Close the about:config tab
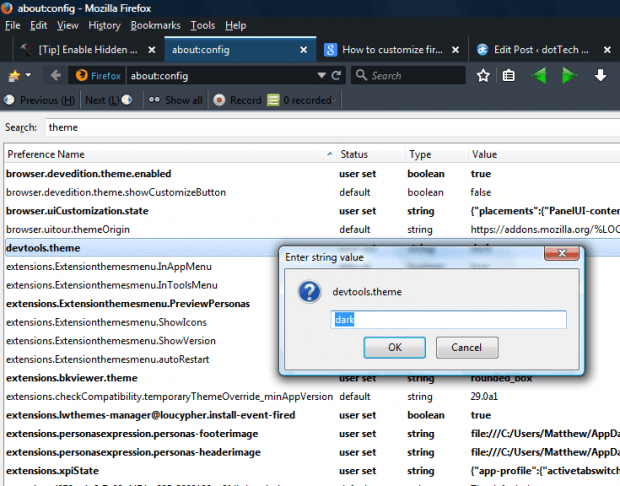Viewport: 620px width, 486px height. [303, 50]
